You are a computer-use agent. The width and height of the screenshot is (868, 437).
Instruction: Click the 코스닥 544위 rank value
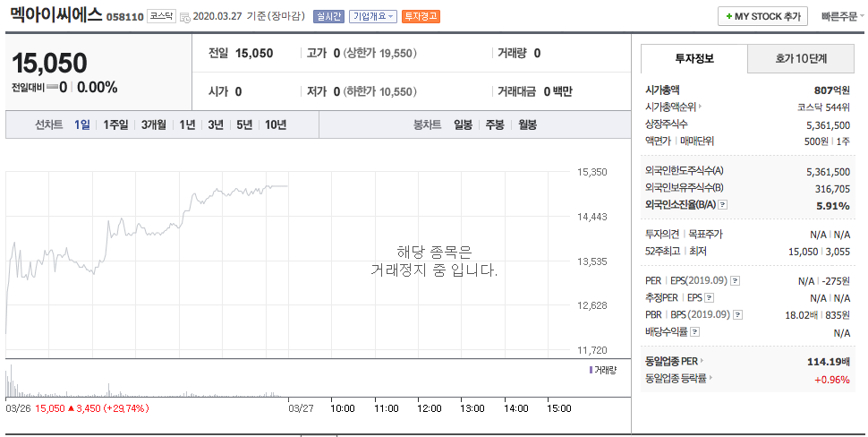pyautogui.click(x=823, y=107)
